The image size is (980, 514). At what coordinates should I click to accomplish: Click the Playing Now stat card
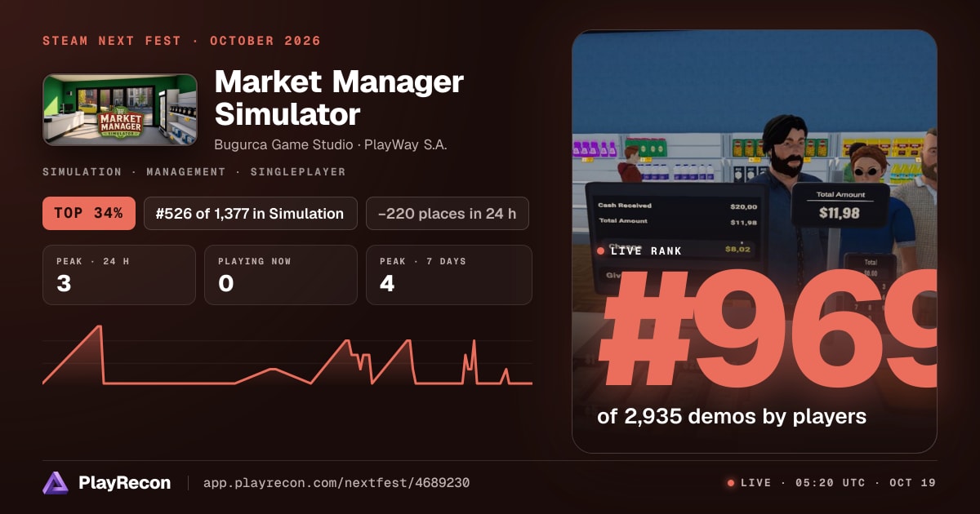(281, 275)
